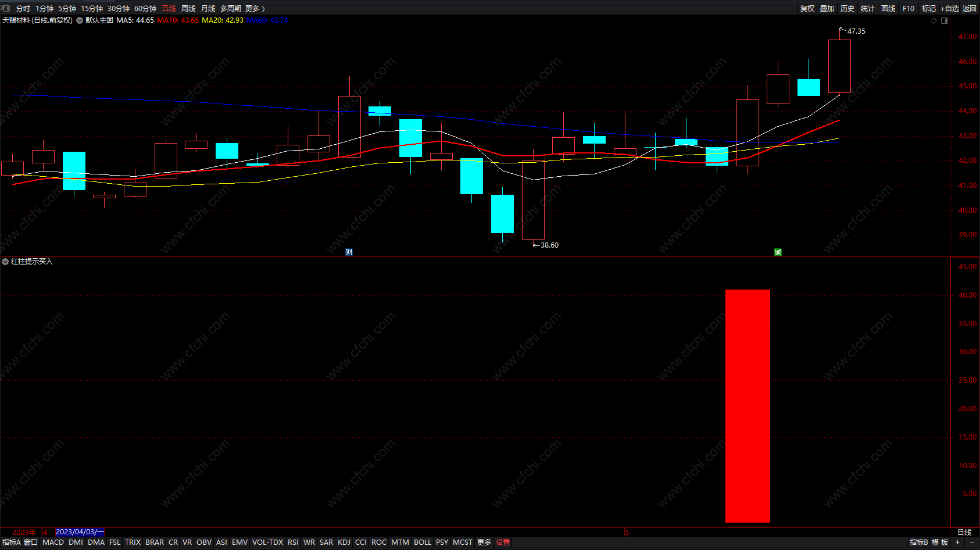This screenshot has width=980, height=550.
Task: Select the 1分钟 period
Action: pyautogui.click(x=44, y=9)
